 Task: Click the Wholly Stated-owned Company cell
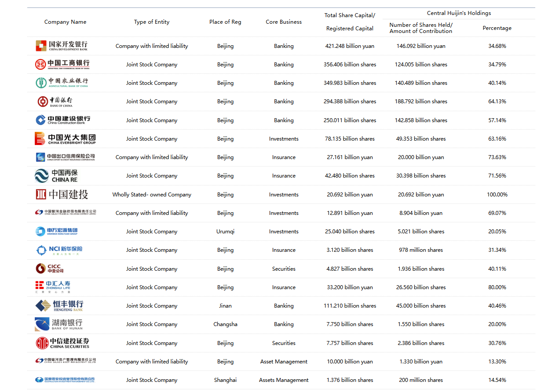152,195
